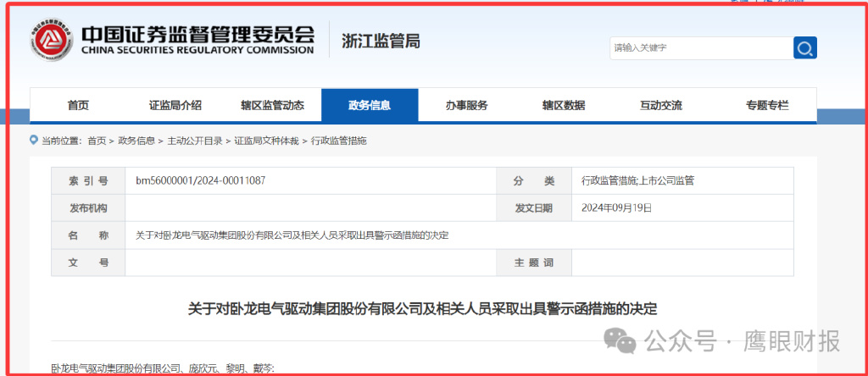The width and height of the screenshot is (868, 376).
Task: Focus the 请输入关键字 search field
Action: 701,48
